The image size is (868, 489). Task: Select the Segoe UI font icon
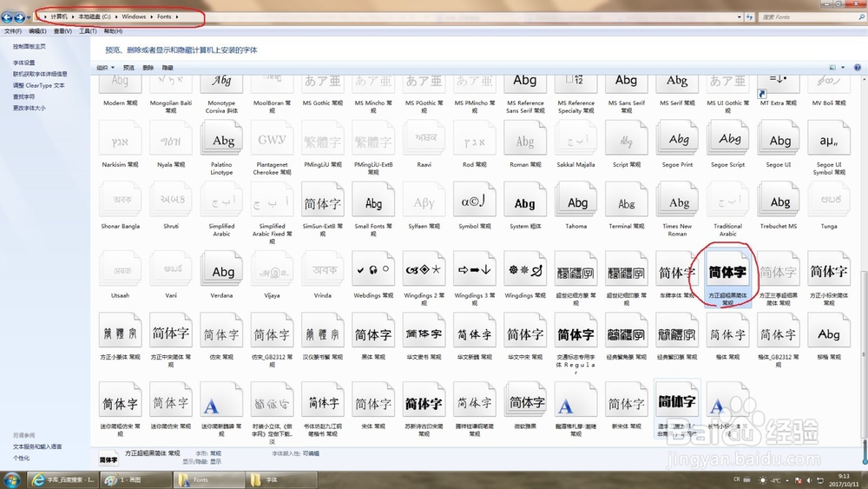pyautogui.click(x=779, y=138)
